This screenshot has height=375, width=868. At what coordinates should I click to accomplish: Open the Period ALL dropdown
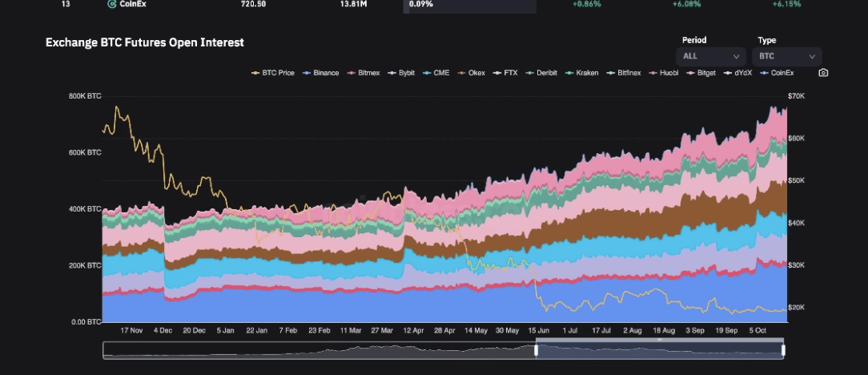coord(711,57)
